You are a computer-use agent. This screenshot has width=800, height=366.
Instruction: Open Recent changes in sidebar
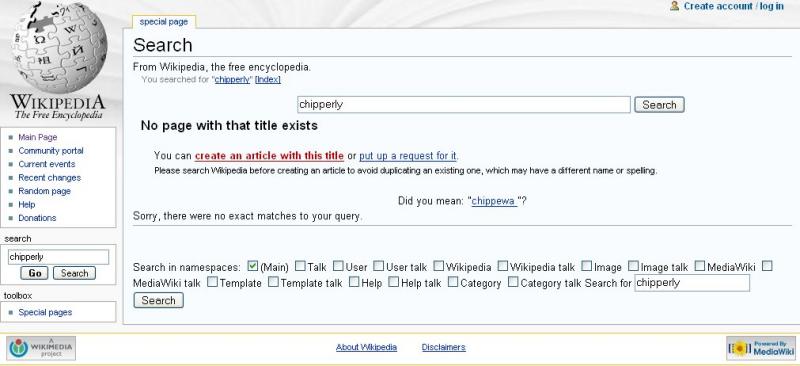[x=49, y=178]
